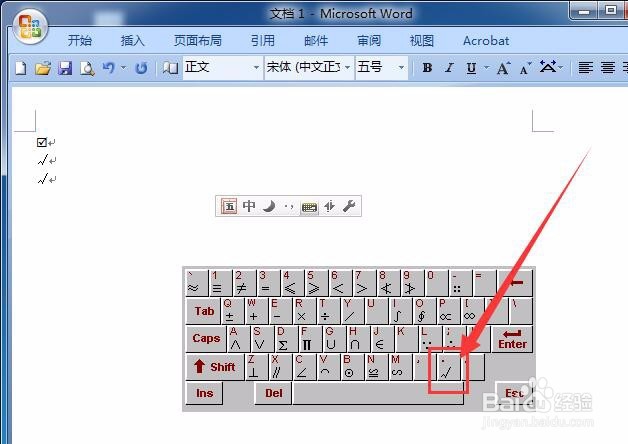Click the D key with Σ symbol
Screen dimensions: 628x444
286,339
